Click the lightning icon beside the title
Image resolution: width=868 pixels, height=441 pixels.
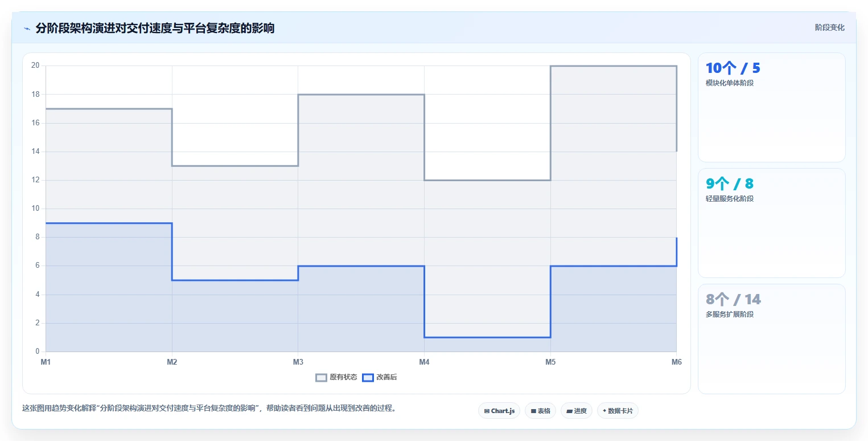point(27,28)
